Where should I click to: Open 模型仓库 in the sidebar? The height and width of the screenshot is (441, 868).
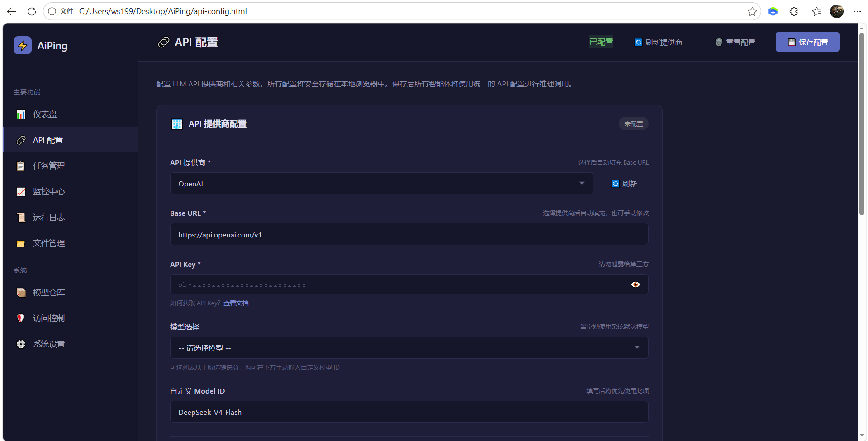70,293
